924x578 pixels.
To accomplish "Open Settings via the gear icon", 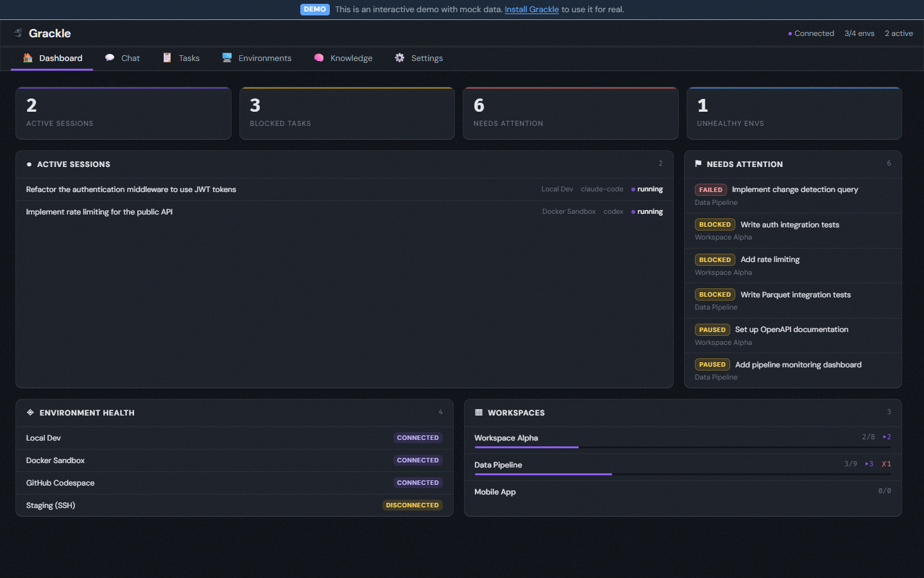I will tap(398, 58).
